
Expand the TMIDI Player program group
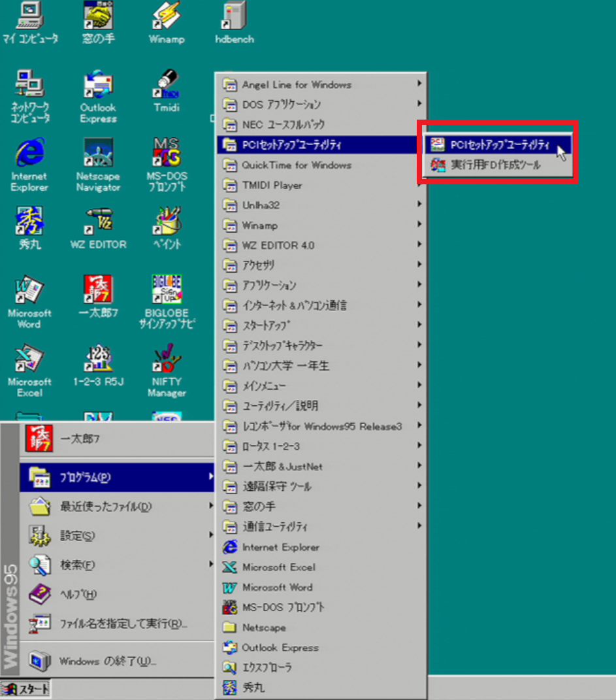coord(321,185)
